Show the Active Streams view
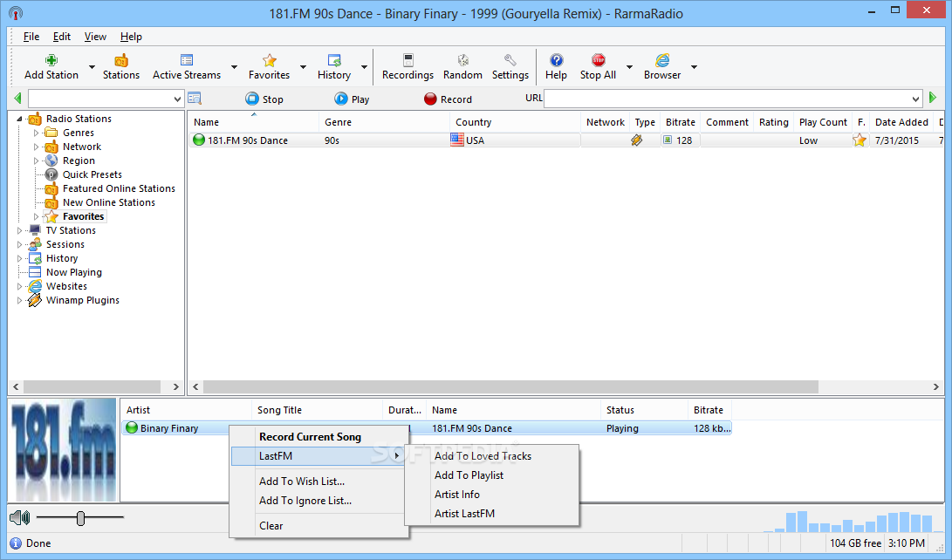Image resolution: width=952 pixels, height=560 pixels. coord(187,67)
